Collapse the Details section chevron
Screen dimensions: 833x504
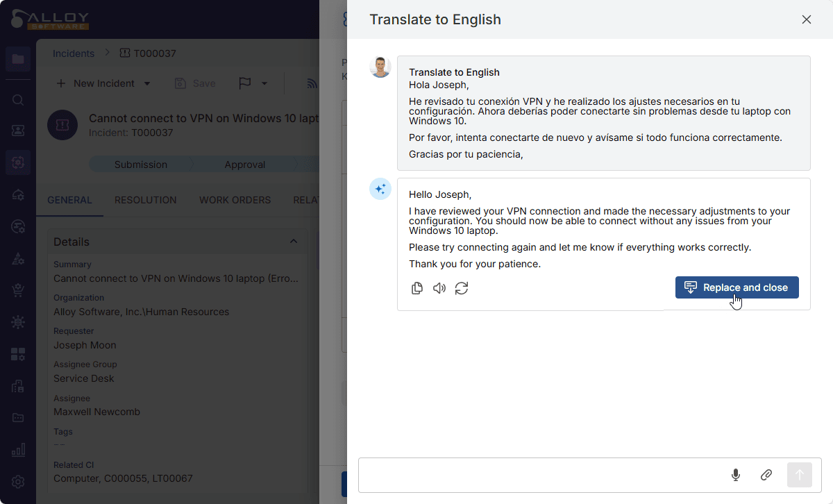(294, 242)
